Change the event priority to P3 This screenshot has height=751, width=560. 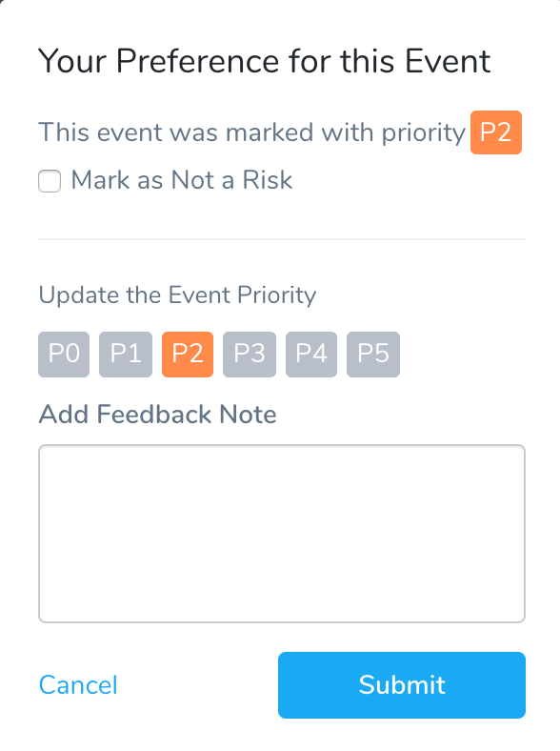[250, 355]
